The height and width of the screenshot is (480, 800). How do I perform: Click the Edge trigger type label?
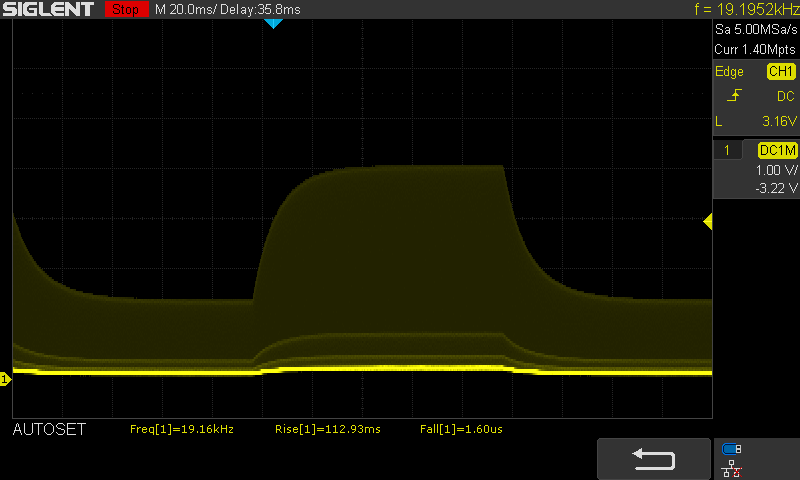point(729,71)
